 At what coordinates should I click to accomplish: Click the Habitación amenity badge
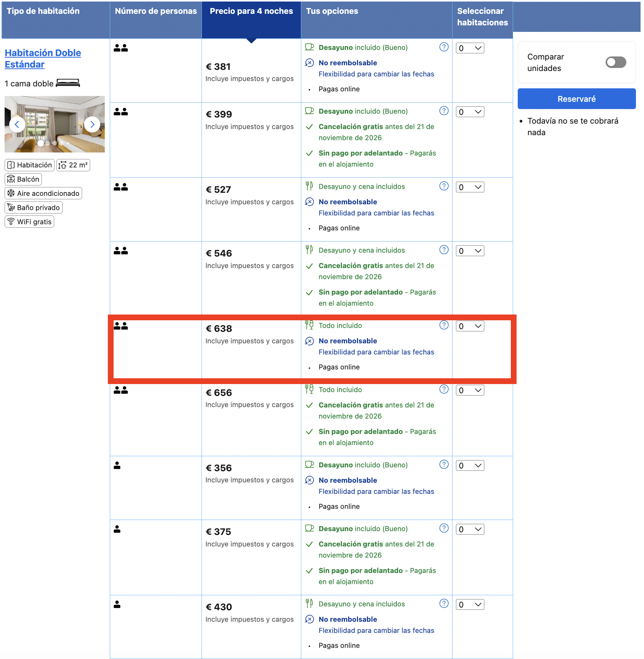click(x=30, y=165)
